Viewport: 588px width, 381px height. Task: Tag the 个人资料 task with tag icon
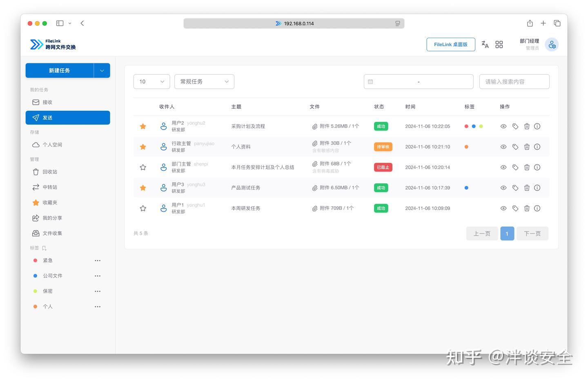tap(515, 147)
